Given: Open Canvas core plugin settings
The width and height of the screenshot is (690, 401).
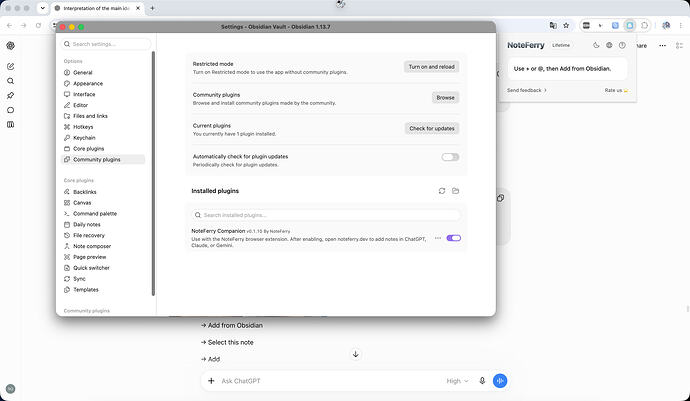Looking at the screenshot, I should click(x=82, y=203).
